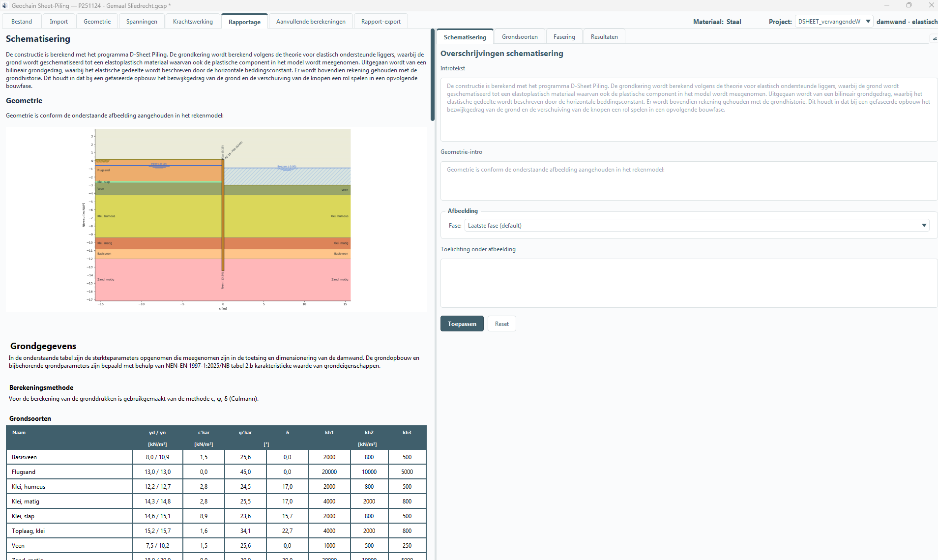938x560 pixels.
Task: Open the Resultaten tab
Action: [604, 37]
